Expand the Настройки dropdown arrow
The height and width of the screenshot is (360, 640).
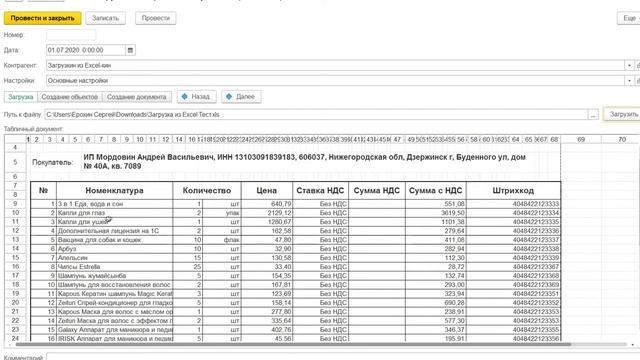[629, 81]
